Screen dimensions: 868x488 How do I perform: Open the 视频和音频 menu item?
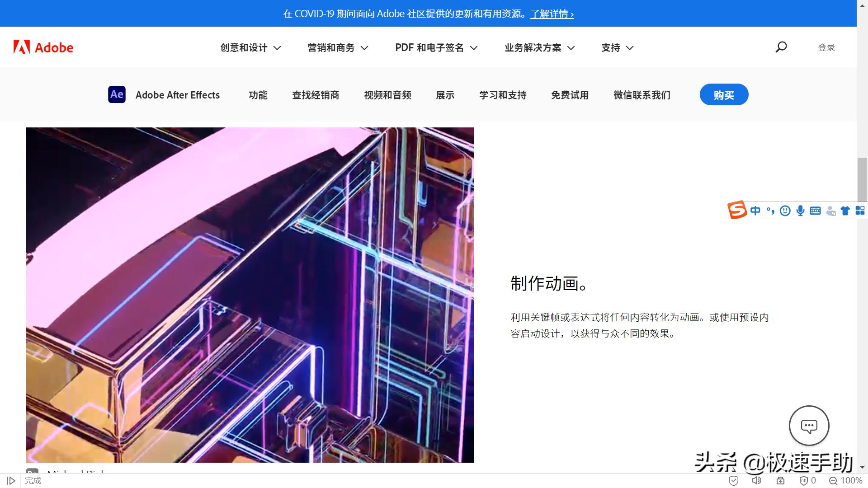point(387,95)
